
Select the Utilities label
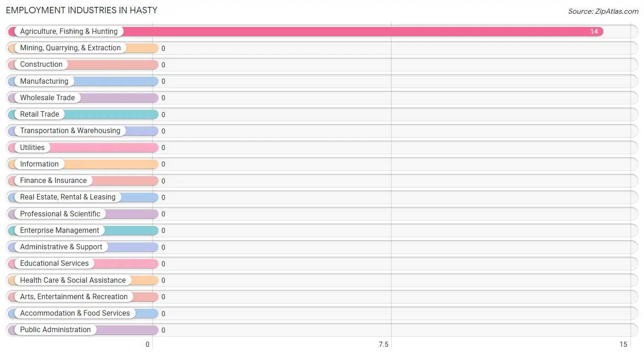tap(33, 148)
